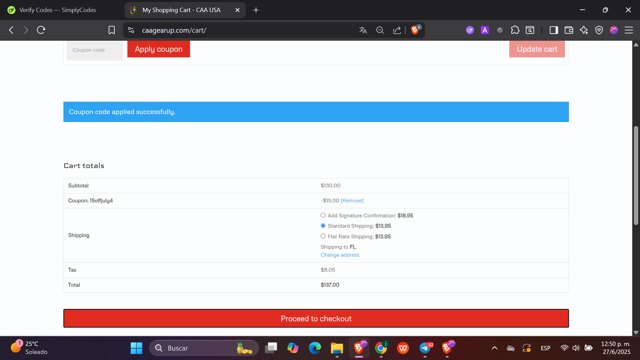Open clock and date panel

tap(616, 348)
